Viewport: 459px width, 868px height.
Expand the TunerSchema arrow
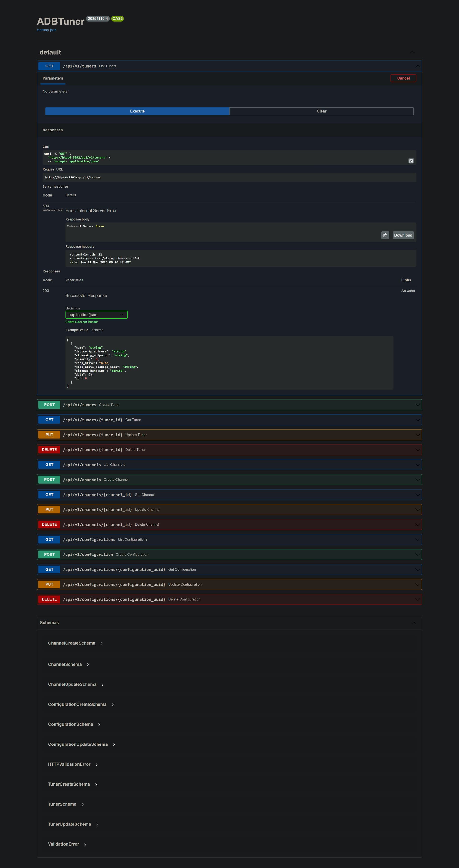pos(83,804)
